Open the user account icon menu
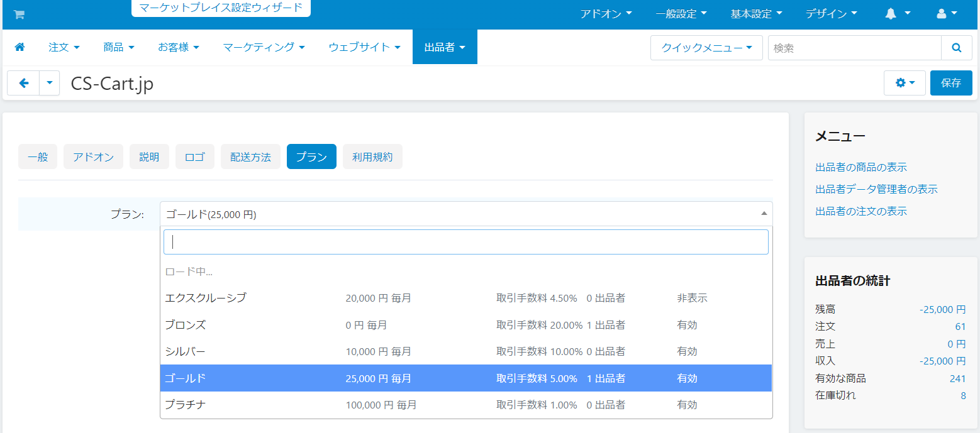Image resolution: width=980 pixels, height=433 pixels. [x=947, y=14]
